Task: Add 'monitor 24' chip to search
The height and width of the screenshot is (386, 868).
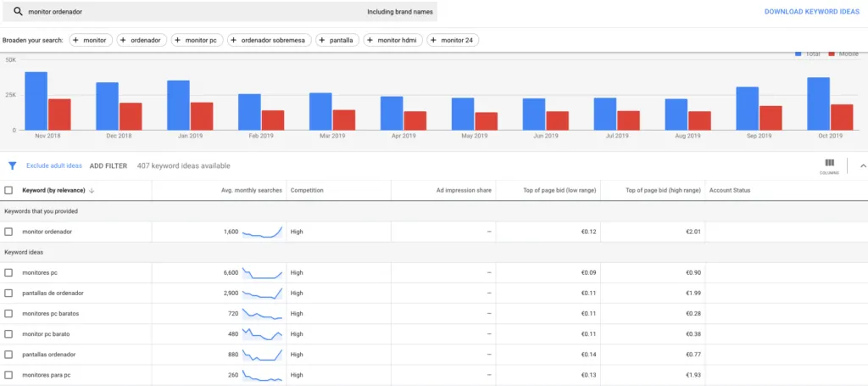Action: [453, 41]
